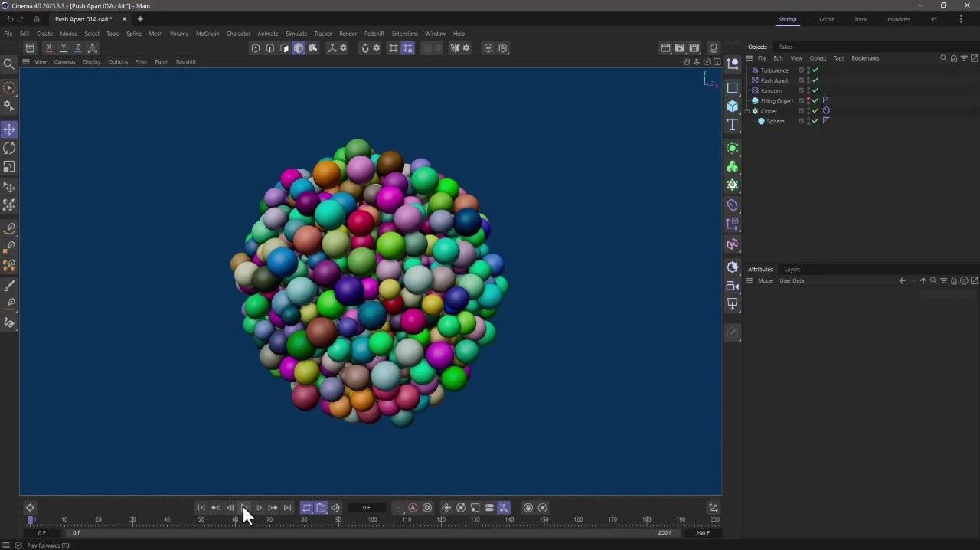Go to the end of animation

tap(287, 508)
